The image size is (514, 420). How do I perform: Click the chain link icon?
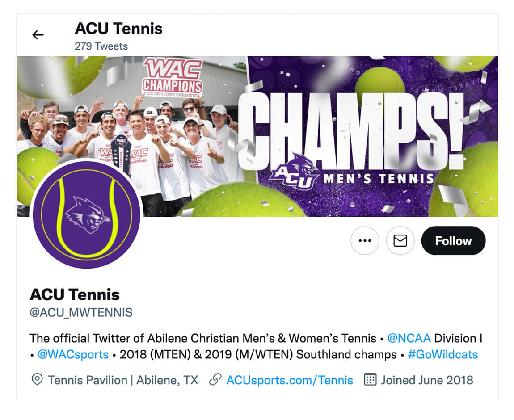[215, 380]
